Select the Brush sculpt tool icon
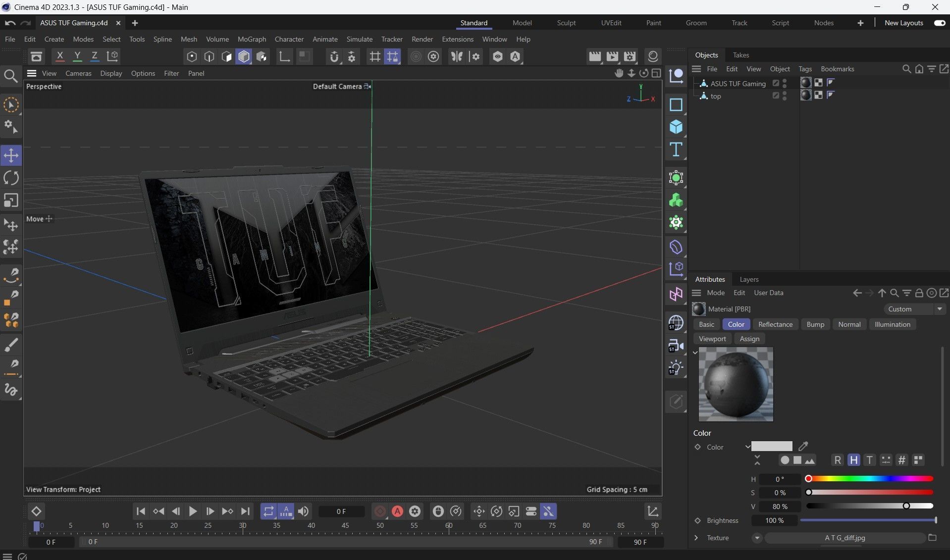The height and width of the screenshot is (560, 950). coord(11,345)
